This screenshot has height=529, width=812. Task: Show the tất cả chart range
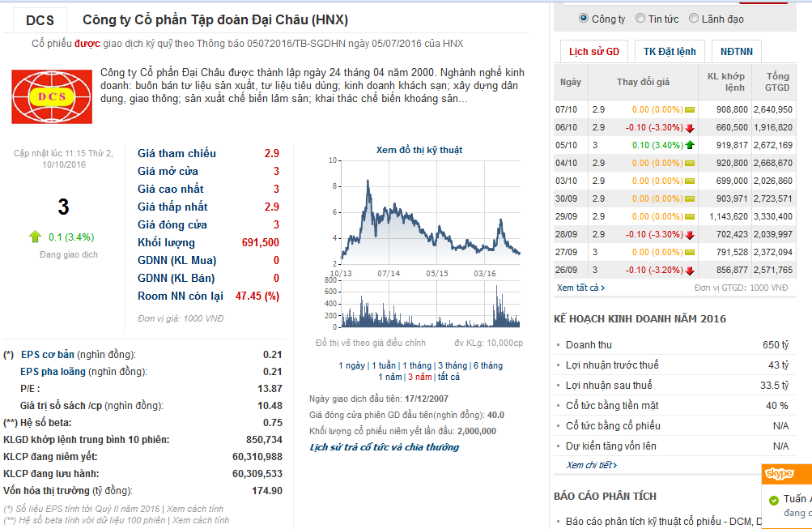449,377
